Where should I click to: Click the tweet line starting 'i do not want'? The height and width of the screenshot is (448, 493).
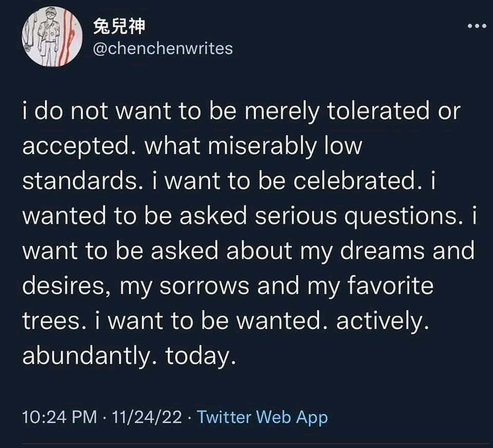[241, 111]
